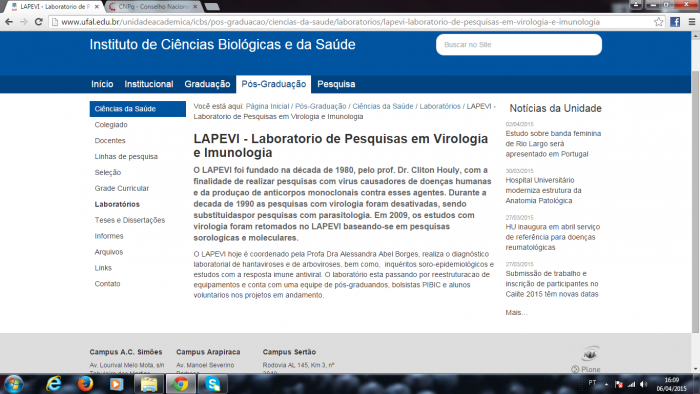Click Laboratórios breadcrumb link

point(440,106)
